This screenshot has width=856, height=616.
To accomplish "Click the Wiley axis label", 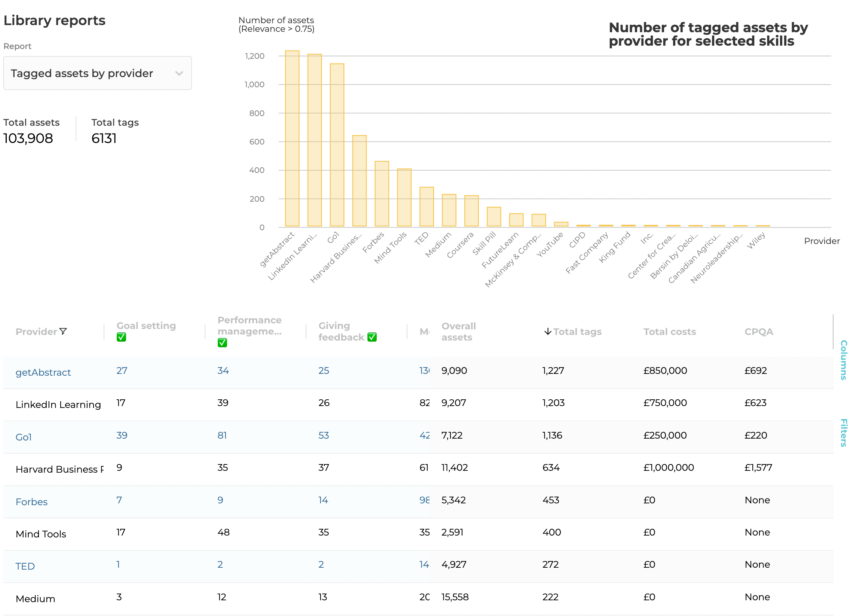I will (756, 240).
